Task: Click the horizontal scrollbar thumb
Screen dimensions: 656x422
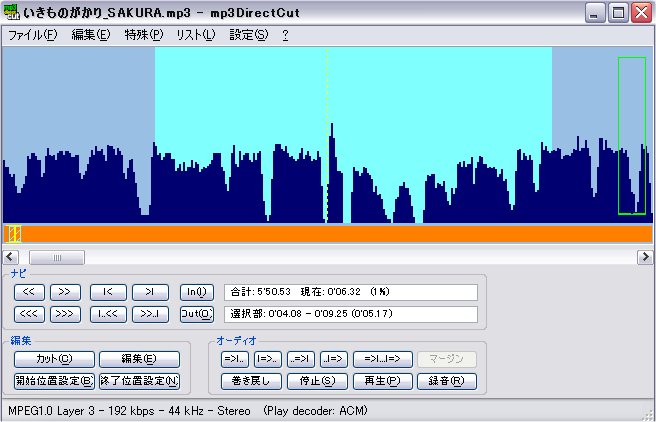Action: 57,257
